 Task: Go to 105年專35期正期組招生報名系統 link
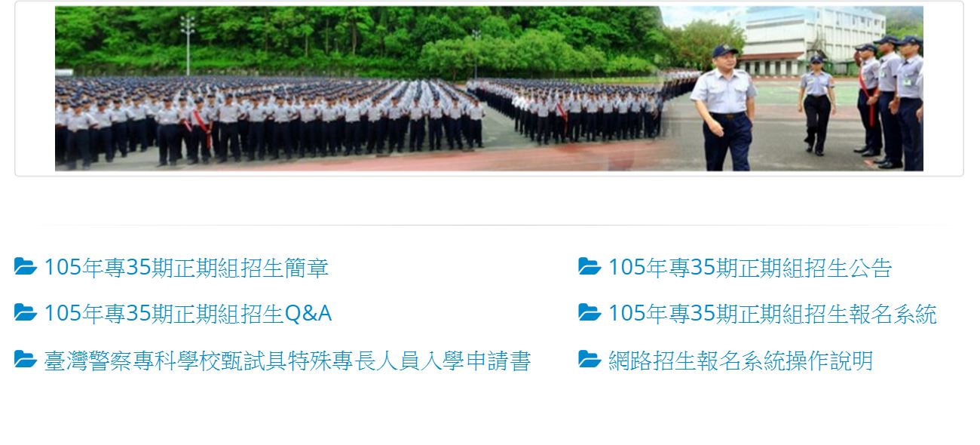(x=773, y=314)
